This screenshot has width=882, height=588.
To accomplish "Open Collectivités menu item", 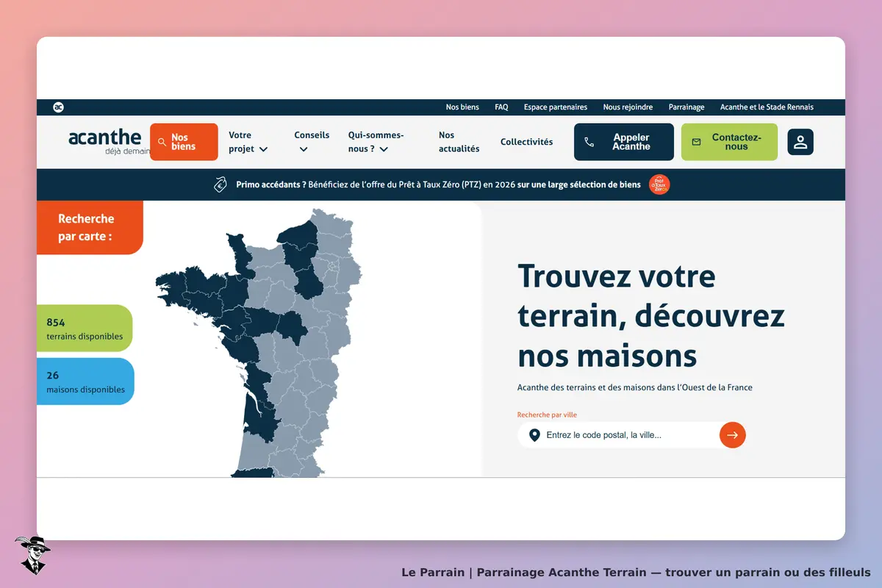I will click(x=526, y=142).
